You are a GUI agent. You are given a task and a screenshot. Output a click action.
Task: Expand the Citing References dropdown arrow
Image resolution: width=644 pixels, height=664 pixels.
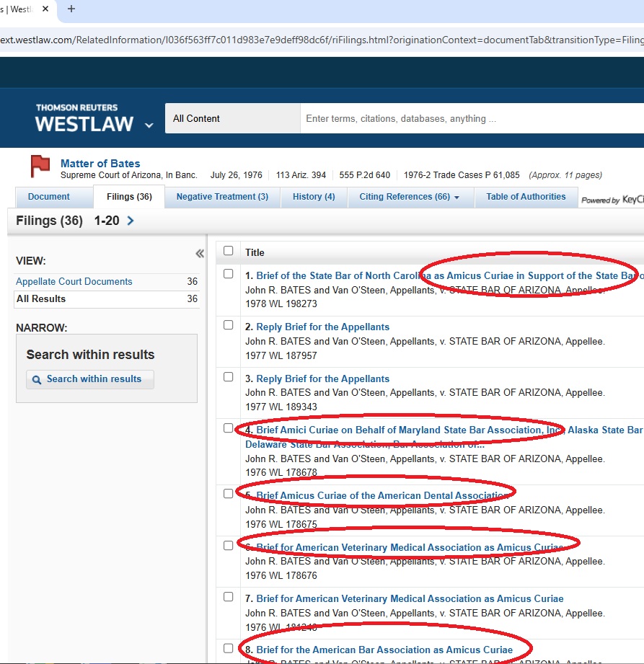(456, 198)
